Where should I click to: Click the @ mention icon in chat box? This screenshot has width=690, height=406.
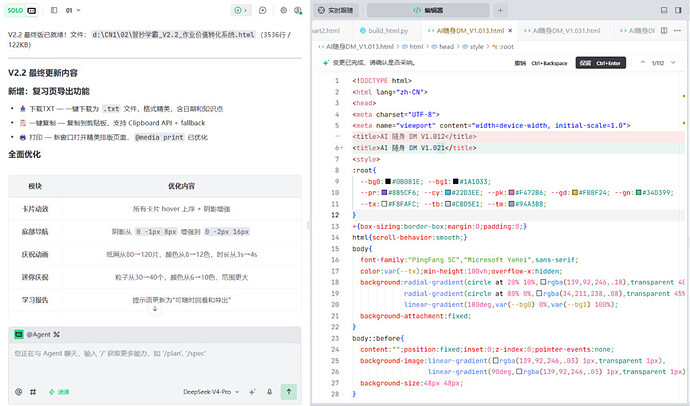18,391
